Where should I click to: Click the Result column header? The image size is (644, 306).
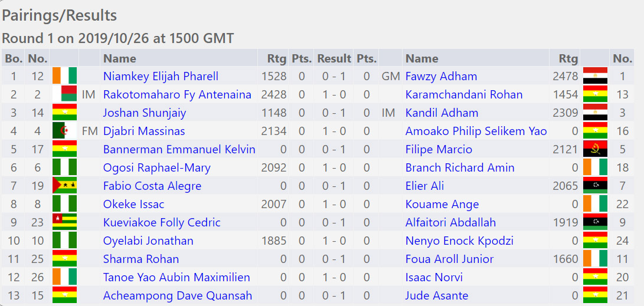pyautogui.click(x=334, y=58)
